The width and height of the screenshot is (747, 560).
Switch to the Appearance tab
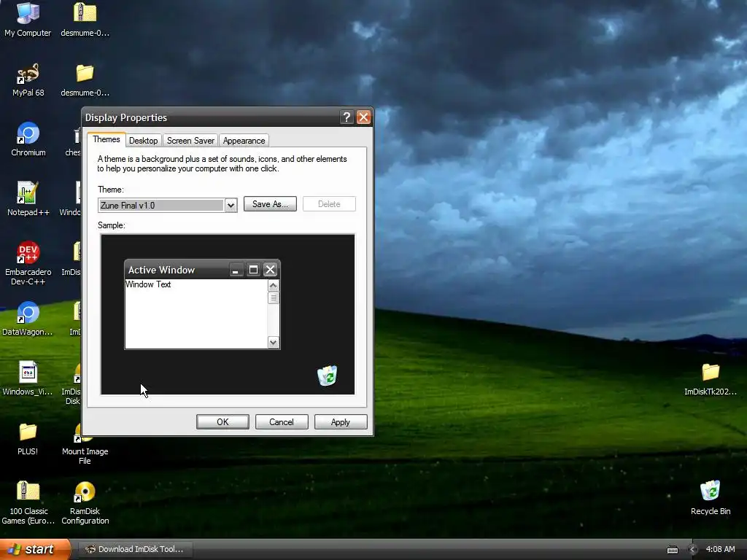tap(244, 141)
